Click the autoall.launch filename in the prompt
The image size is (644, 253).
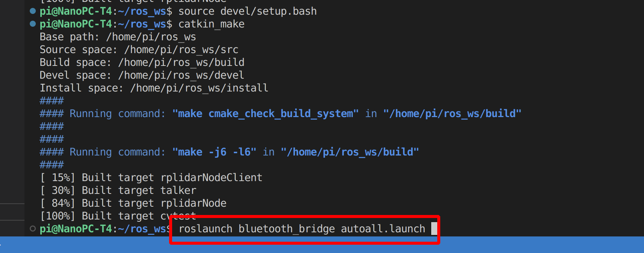click(x=383, y=229)
